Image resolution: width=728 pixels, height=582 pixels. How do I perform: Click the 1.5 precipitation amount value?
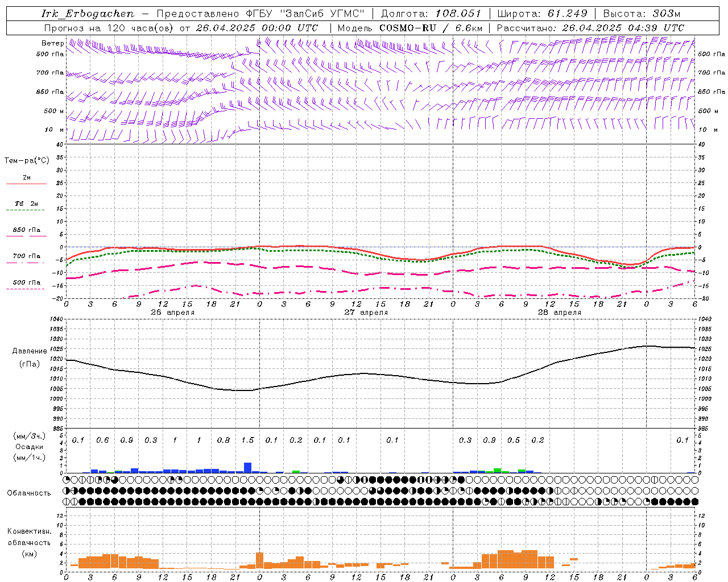247,440
